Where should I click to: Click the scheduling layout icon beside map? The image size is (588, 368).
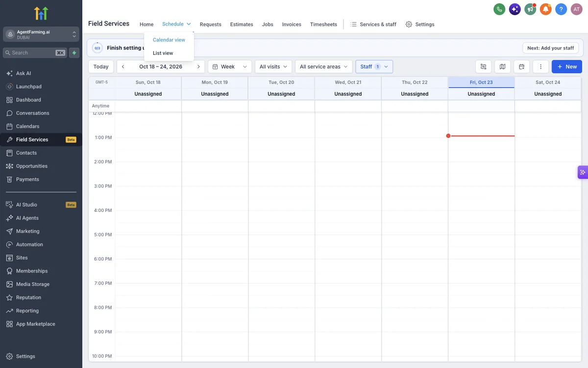(484, 67)
